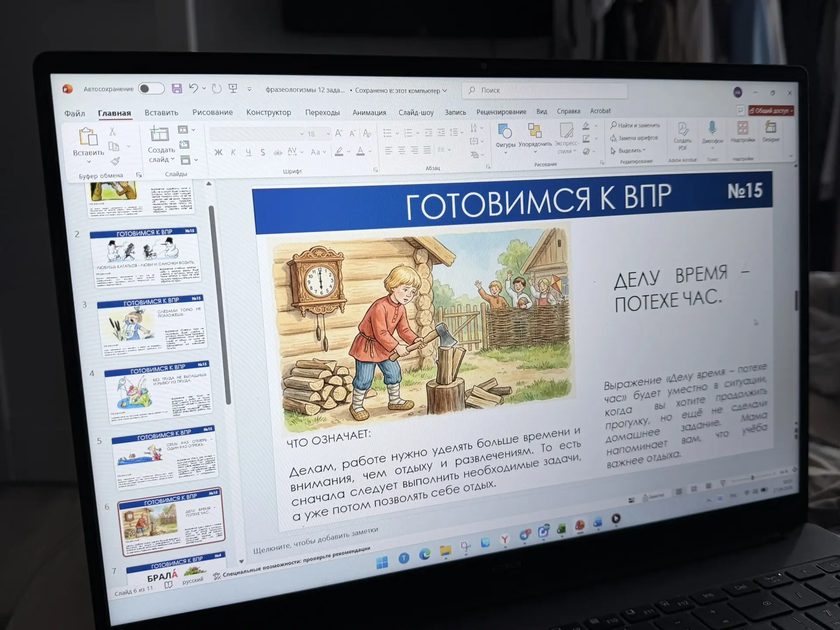Align text to center
This screenshot has width=840, height=630.
401,151
